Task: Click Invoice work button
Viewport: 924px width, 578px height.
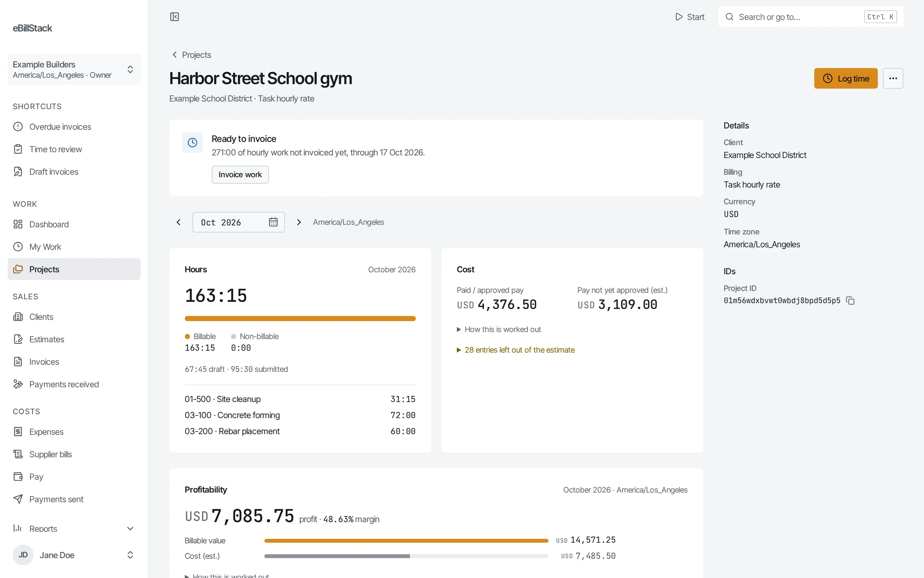Action: (240, 175)
